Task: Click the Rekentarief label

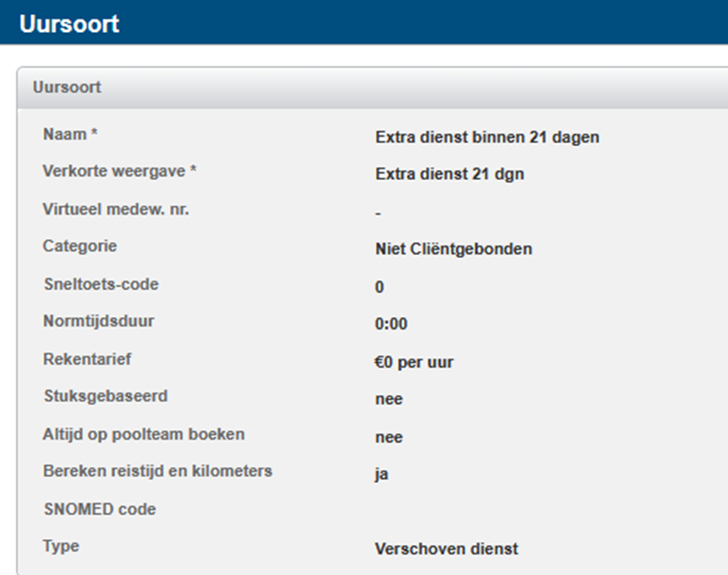Action: (86, 359)
